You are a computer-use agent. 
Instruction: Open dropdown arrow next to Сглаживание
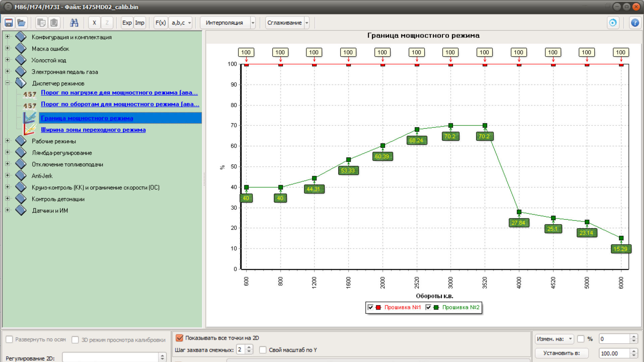307,23
